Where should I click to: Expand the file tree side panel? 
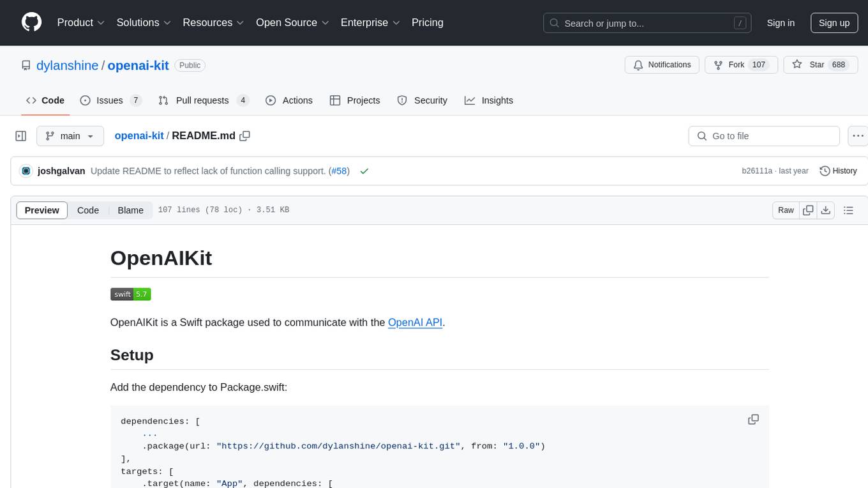point(21,136)
